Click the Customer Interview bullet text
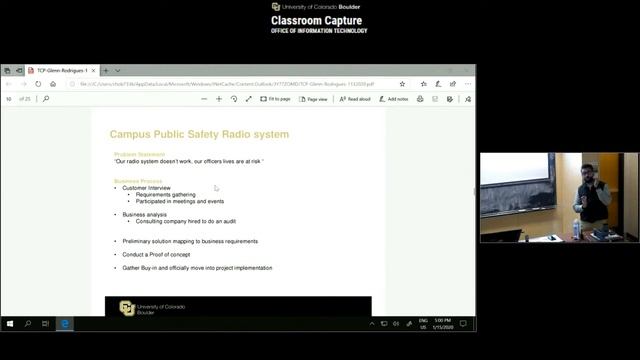640x360 pixels. 146,188
